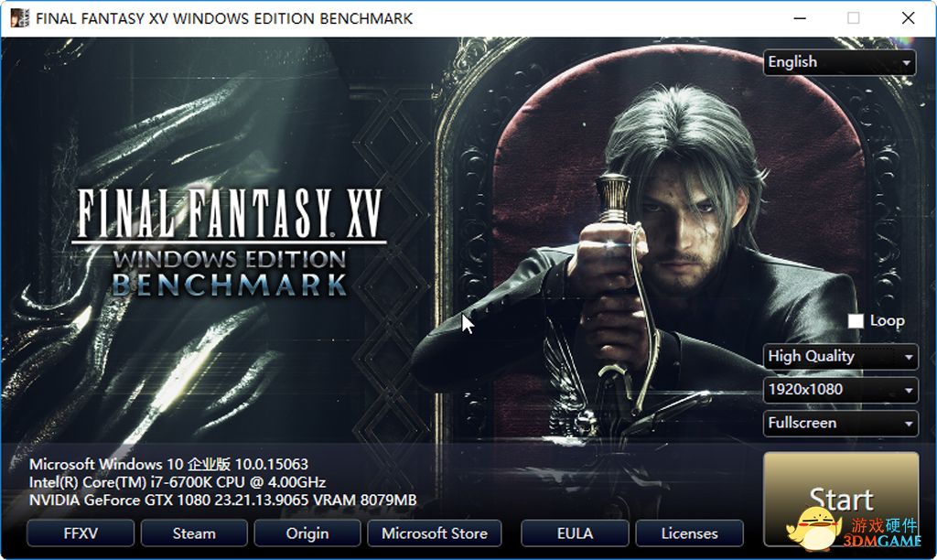Minimize the benchmark window
937x560 pixels.
[800, 18]
